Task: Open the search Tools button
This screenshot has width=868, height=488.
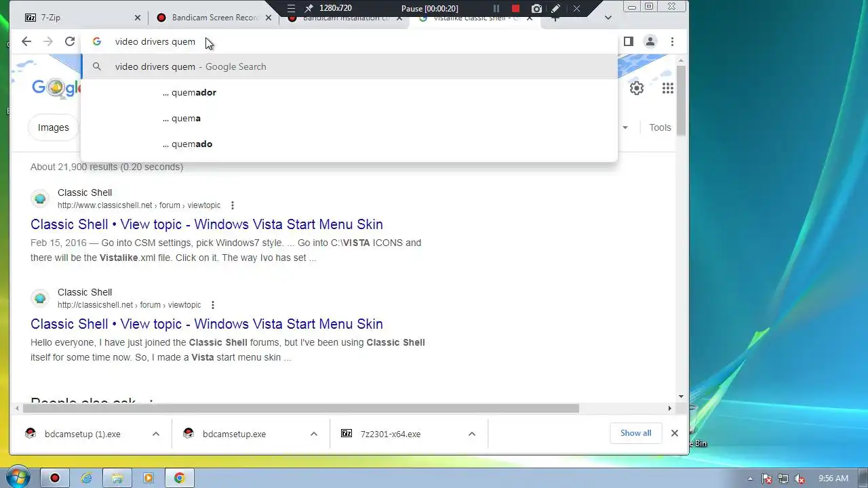Action: [x=660, y=127]
